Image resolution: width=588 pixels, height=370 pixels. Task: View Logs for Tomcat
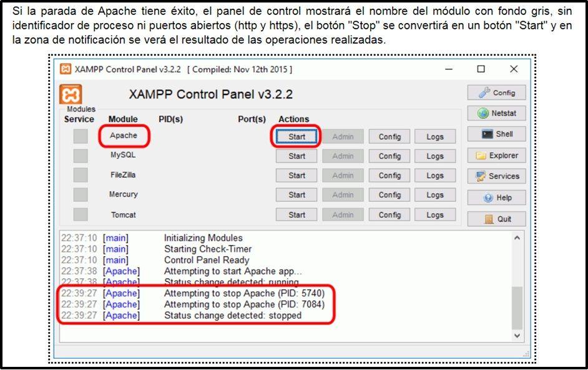click(x=435, y=215)
